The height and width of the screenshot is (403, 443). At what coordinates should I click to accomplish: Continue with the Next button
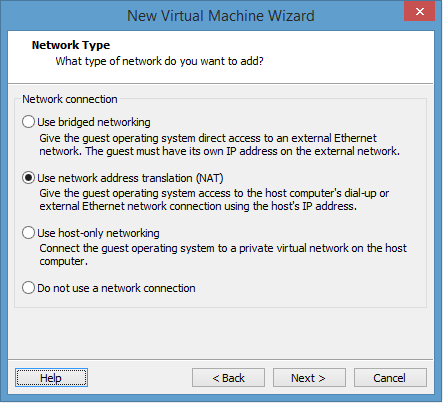pos(309,378)
